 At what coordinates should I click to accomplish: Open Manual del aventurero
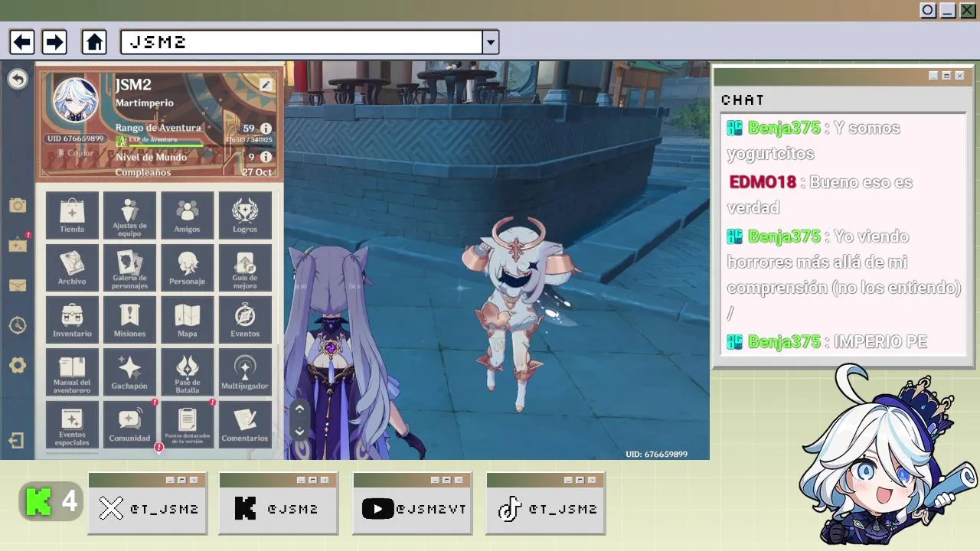pyautogui.click(x=72, y=372)
